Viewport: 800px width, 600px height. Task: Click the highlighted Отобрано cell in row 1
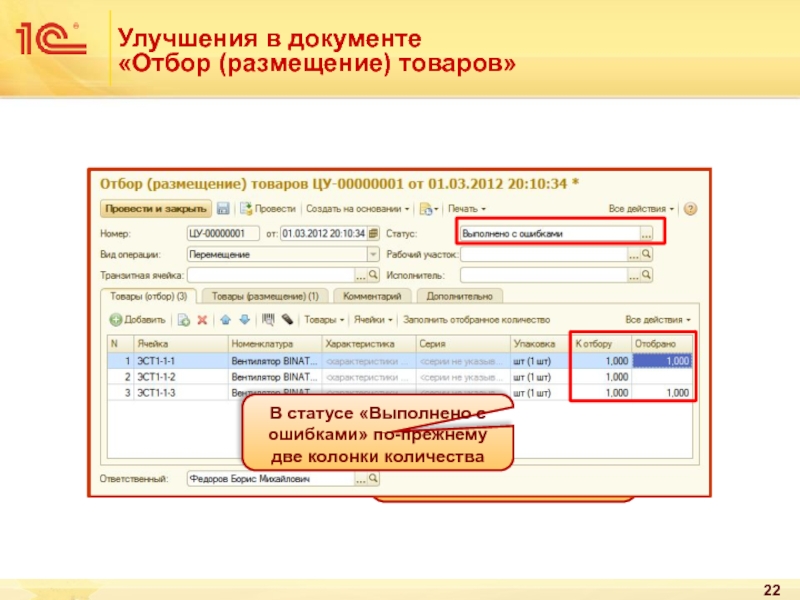(x=662, y=361)
